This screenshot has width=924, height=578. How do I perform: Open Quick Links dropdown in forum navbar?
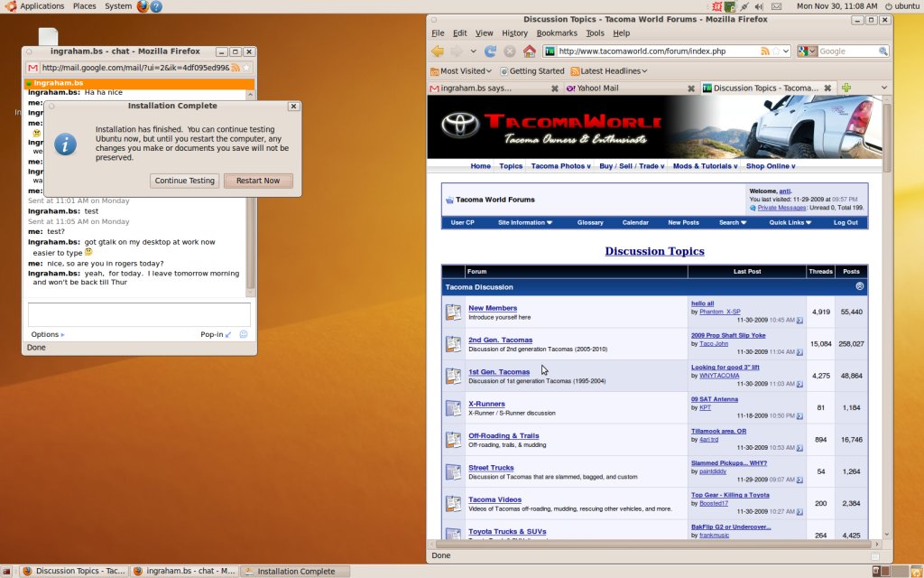point(790,222)
